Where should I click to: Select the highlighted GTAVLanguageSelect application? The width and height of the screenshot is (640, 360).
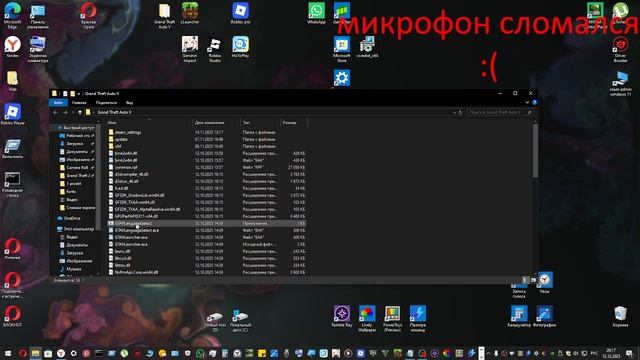tap(207, 223)
